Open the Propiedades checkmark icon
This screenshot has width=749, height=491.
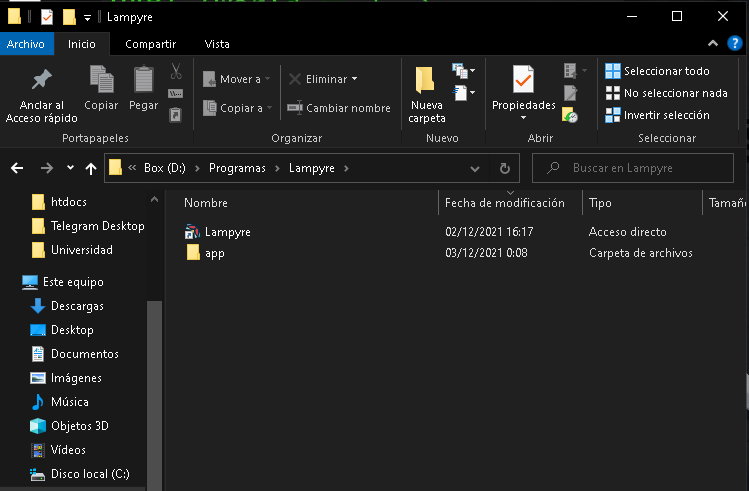(523, 79)
